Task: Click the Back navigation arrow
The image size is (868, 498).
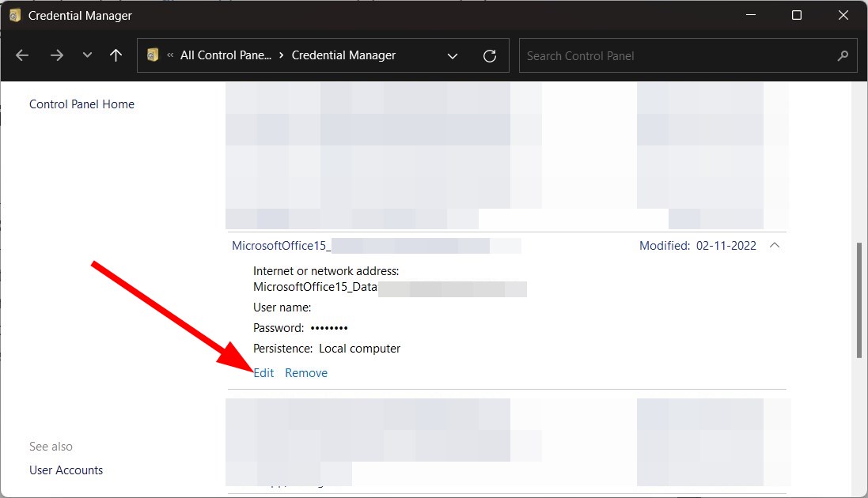Action: (x=22, y=55)
